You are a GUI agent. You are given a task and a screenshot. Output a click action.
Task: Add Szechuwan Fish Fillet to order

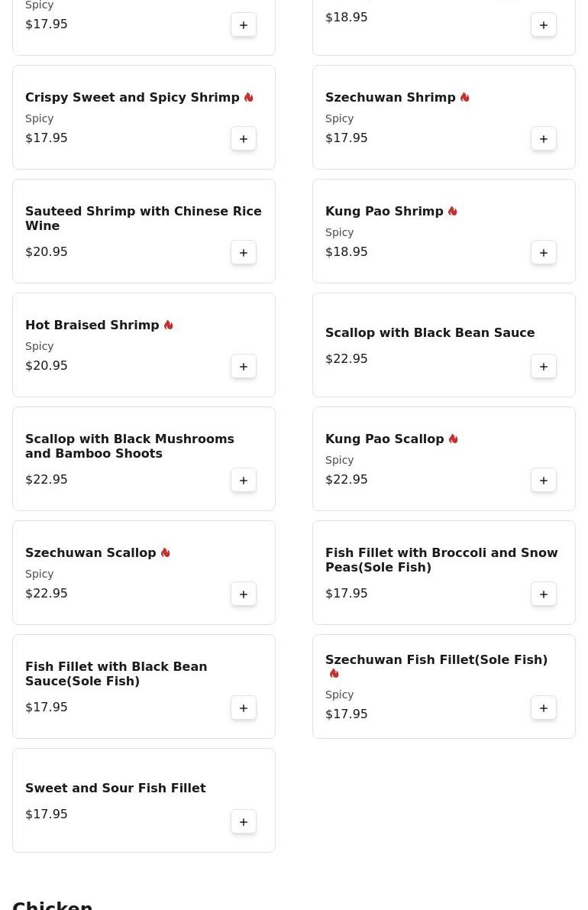coord(544,708)
